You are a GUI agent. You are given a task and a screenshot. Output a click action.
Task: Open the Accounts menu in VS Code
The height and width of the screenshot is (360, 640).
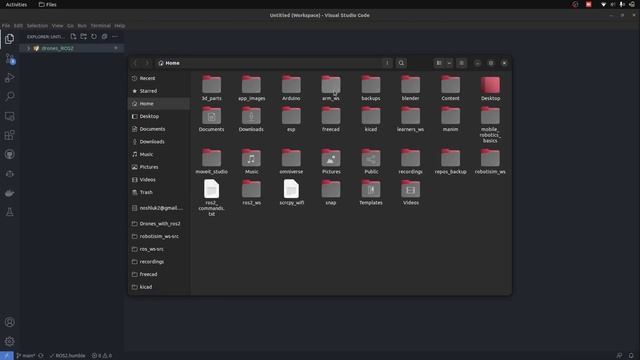pyautogui.click(x=9, y=322)
